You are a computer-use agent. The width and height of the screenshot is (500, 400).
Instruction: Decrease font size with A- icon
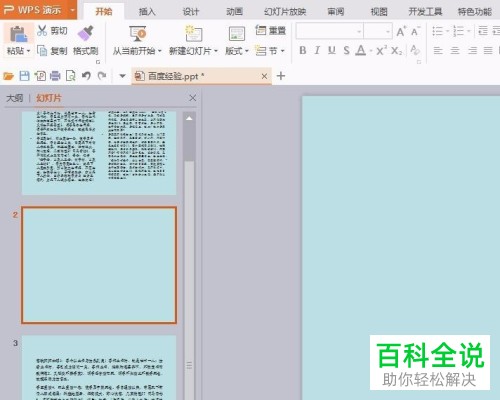[x=415, y=31]
